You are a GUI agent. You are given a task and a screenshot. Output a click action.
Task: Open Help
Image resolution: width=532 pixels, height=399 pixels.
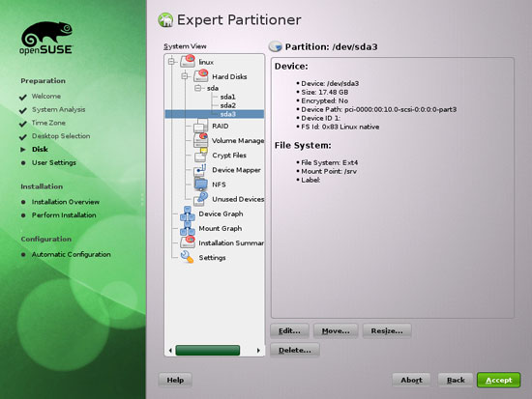pyautogui.click(x=175, y=380)
